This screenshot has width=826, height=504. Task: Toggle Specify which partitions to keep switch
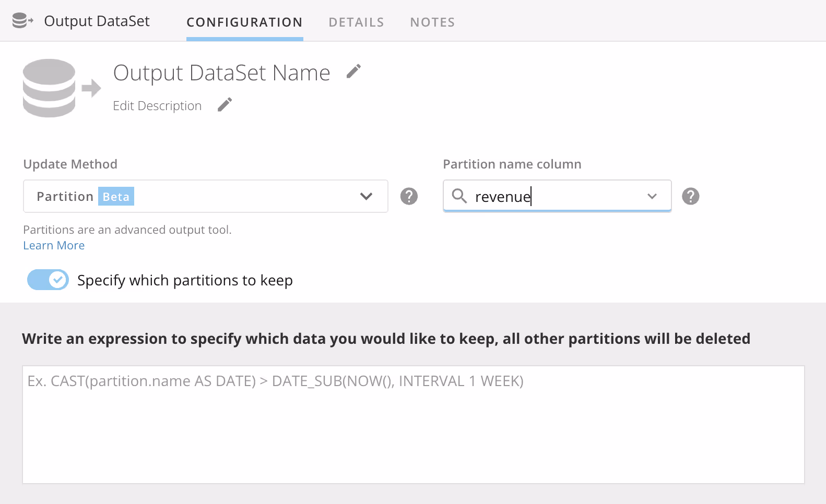[48, 280]
